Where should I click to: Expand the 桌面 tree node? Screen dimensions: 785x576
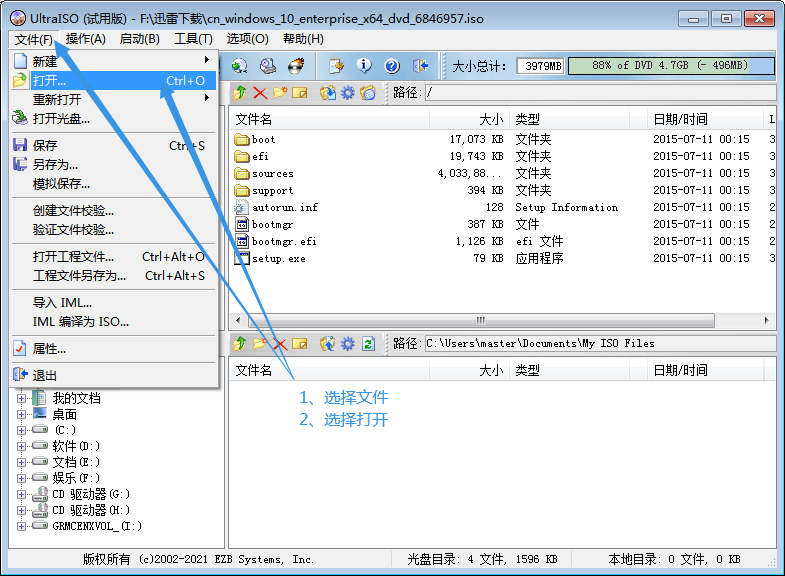pyautogui.click(x=21, y=414)
